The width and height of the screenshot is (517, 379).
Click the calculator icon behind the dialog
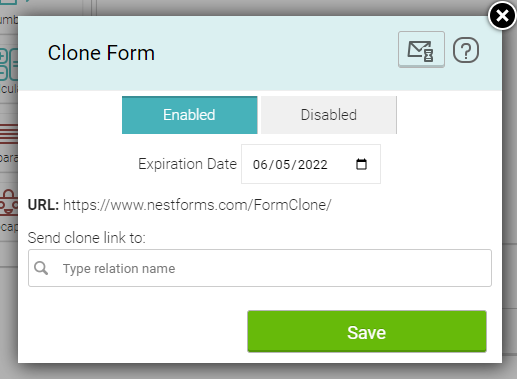click(9, 64)
